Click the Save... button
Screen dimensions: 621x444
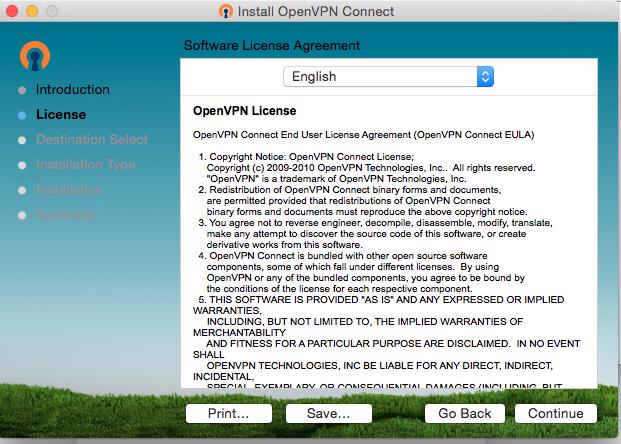coord(328,414)
